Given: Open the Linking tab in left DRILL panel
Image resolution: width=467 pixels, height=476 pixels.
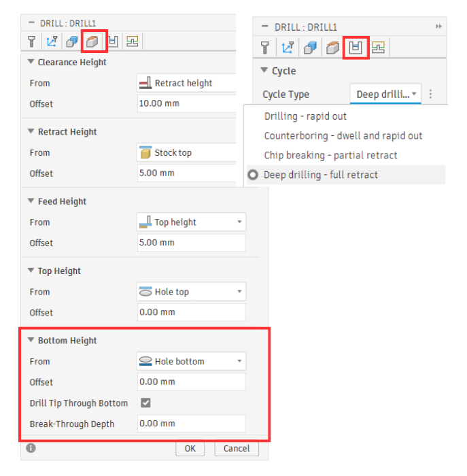Looking at the screenshot, I should tap(133, 41).
